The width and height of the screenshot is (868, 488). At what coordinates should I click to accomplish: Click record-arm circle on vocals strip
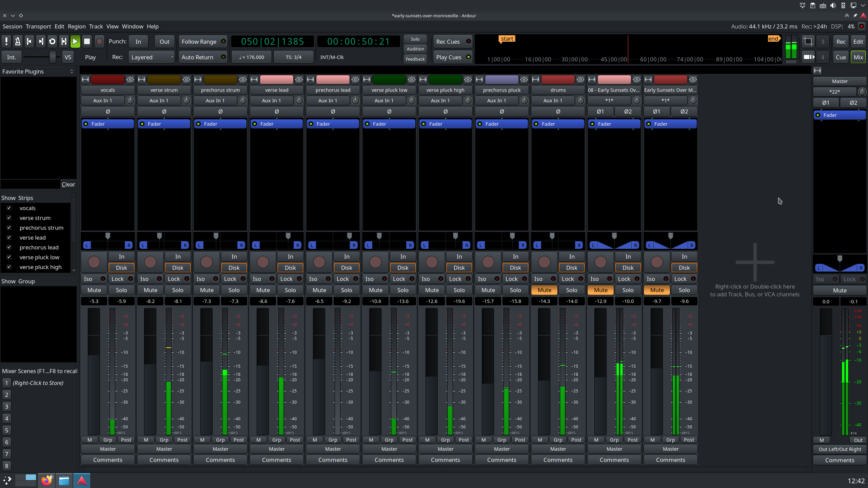click(x=94, y=262)
